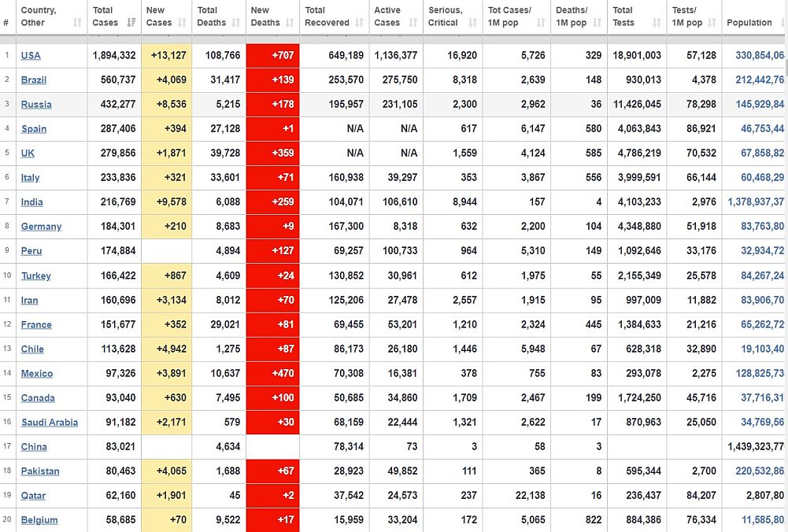Click France total deaths value 29,021
Image resolution: width=788 pixels, height=532 pixels.
(225, 324)
